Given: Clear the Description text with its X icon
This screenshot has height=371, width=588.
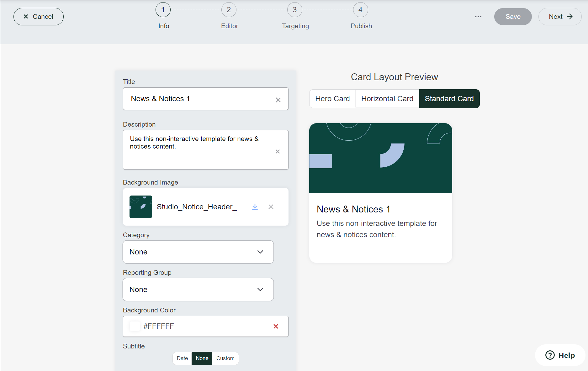Looking at the screenshot, I should 278,152.
